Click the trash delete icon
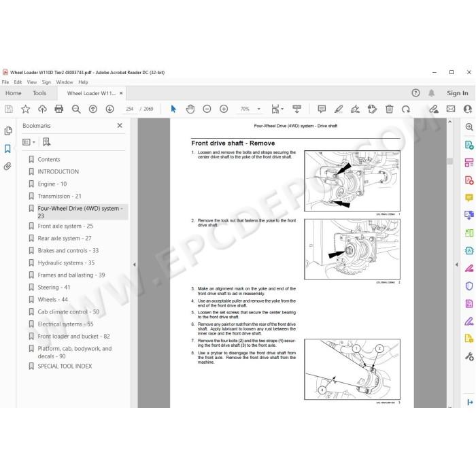The height and width of the screenshot is (476, 476). 389,109
